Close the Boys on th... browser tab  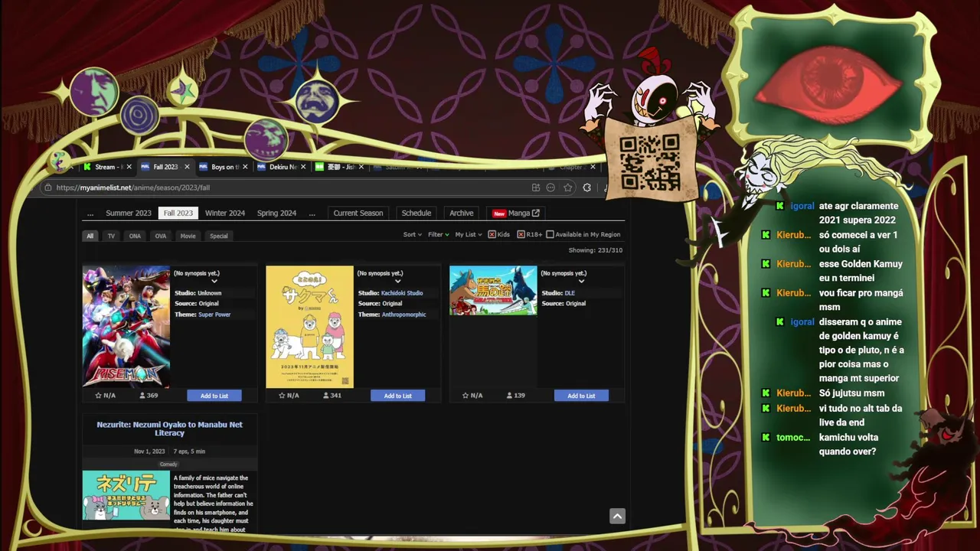point(245,167)
